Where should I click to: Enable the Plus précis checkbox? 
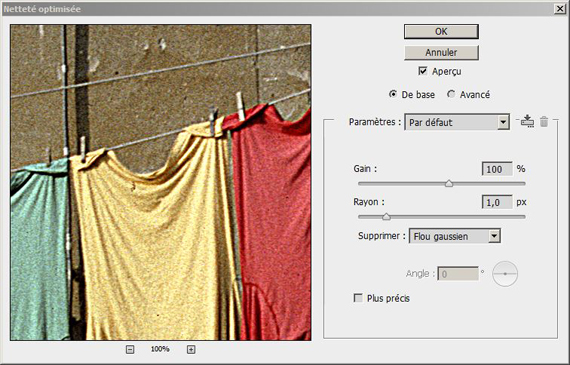(x=358, y=298)
